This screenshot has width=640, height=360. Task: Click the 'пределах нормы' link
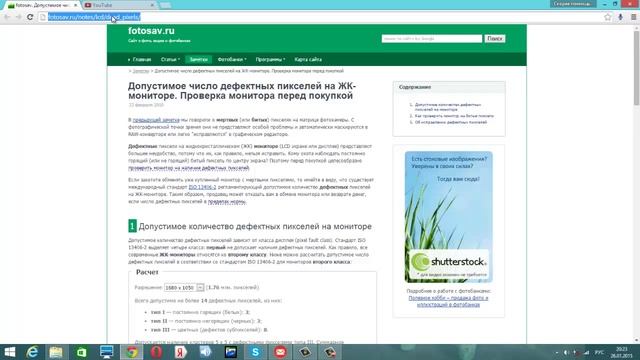click(x=227, y=202)
